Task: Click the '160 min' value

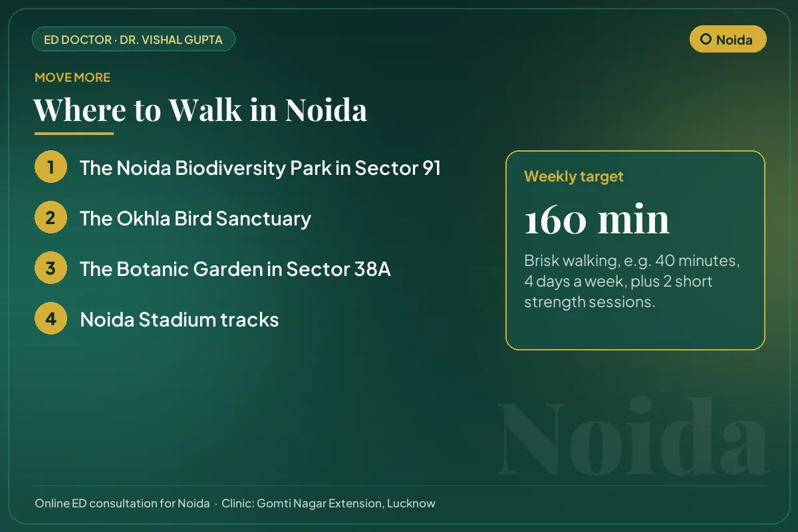Action: tap(597, 219)
